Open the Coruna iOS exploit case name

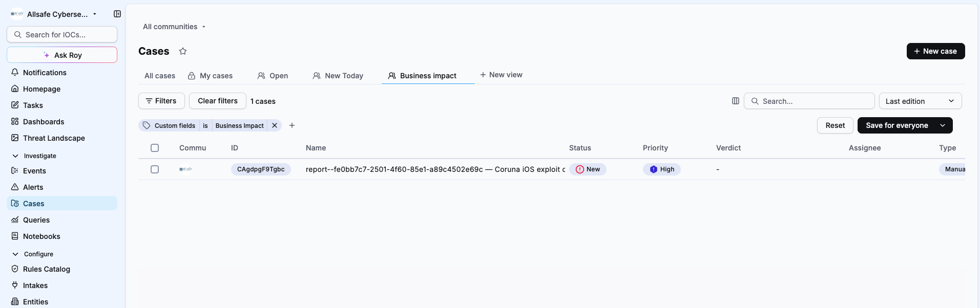click(x=435, y=169)
